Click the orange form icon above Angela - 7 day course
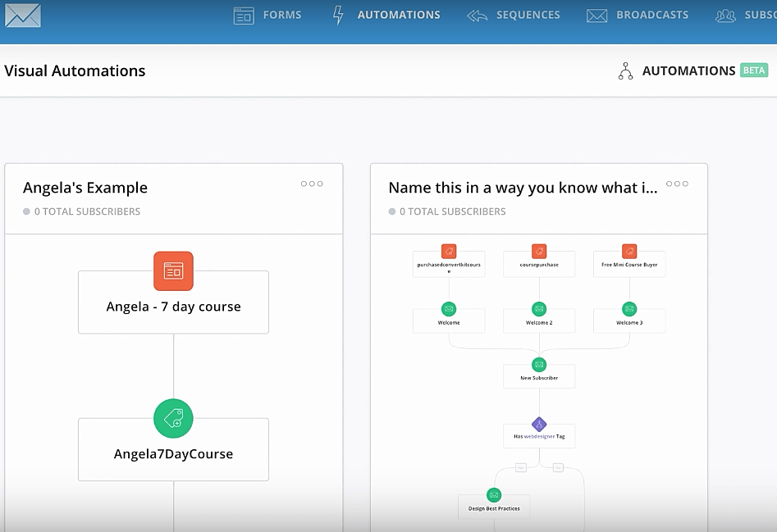 point(173,271)
